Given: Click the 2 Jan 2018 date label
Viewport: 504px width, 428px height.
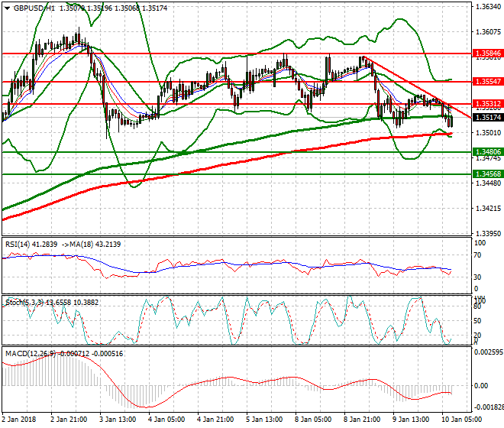Looking at the screenshot, I should tap(22, 420).
